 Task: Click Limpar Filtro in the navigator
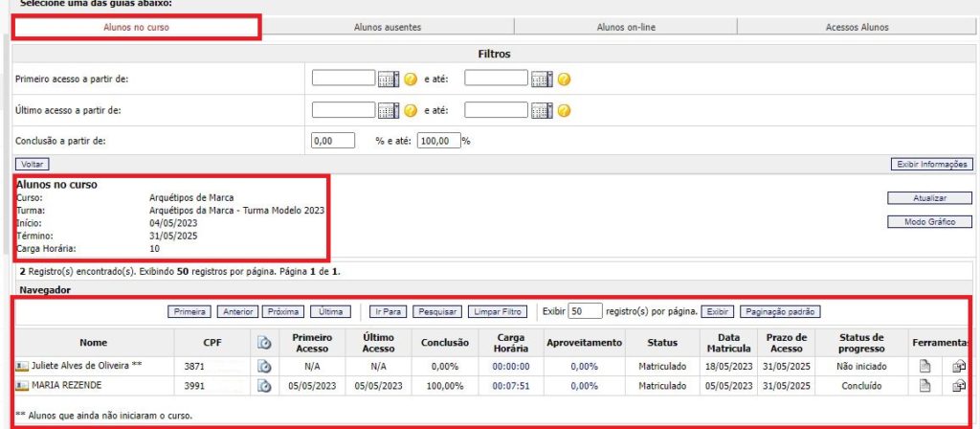498,312
